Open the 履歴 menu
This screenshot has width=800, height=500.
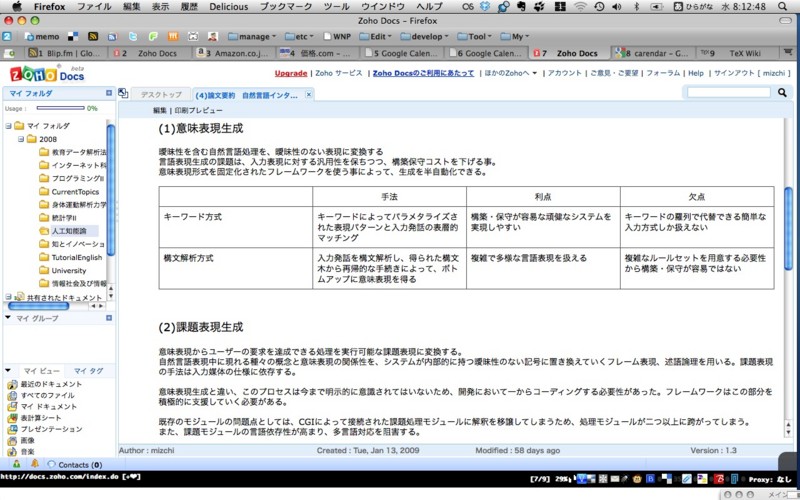[189, 7]
